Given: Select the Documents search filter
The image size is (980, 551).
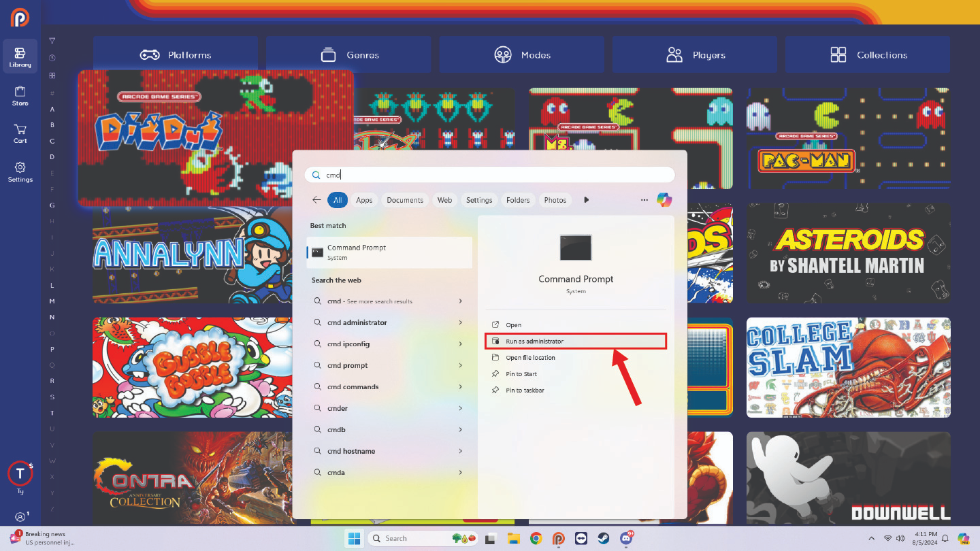Looking at the screenshot, I should [405, 200].
